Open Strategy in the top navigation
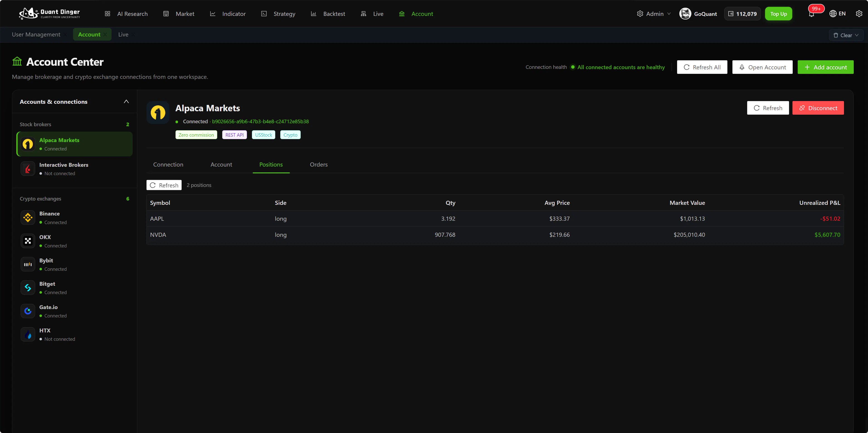The image size is (868, 433). click(278, 14)
